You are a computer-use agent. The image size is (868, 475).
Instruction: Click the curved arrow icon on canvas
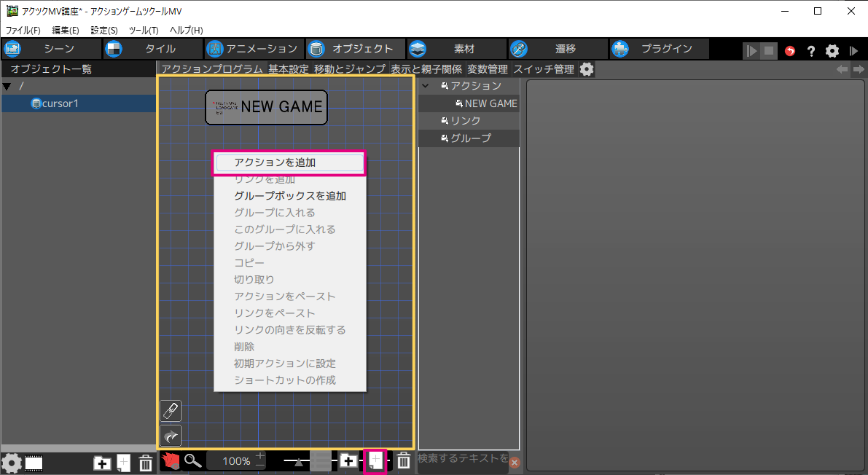170,436
